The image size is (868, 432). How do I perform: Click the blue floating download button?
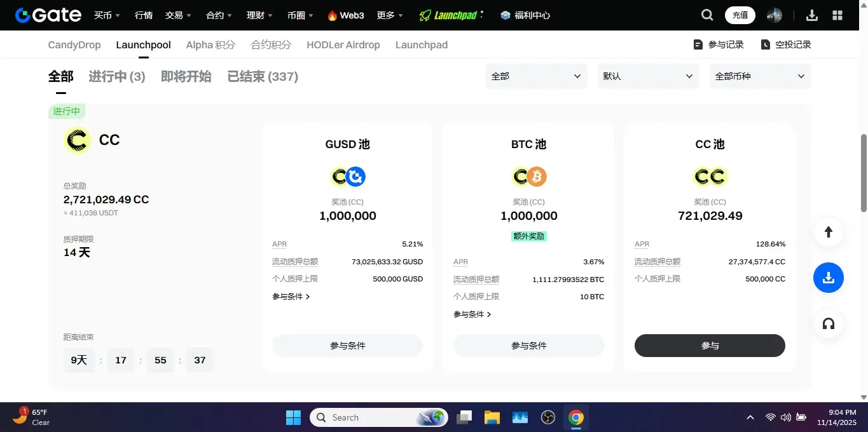pos(829,278)
